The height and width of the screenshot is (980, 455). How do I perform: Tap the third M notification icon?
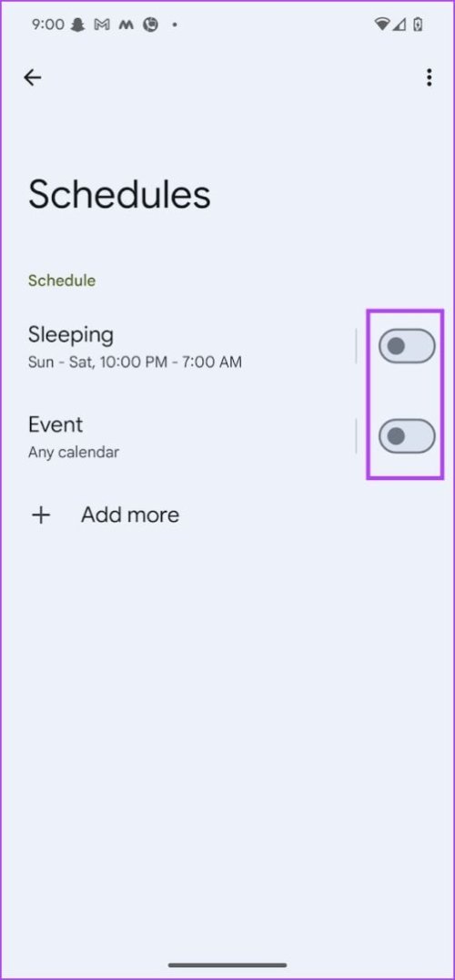click(126, 25)
